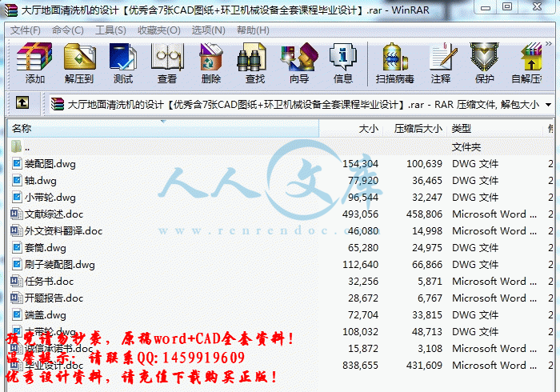The height and width of the screenshot is (392, 560).
Task: Click the 刷子装配图.dwg file icon
Action: [x=17, y=264]
